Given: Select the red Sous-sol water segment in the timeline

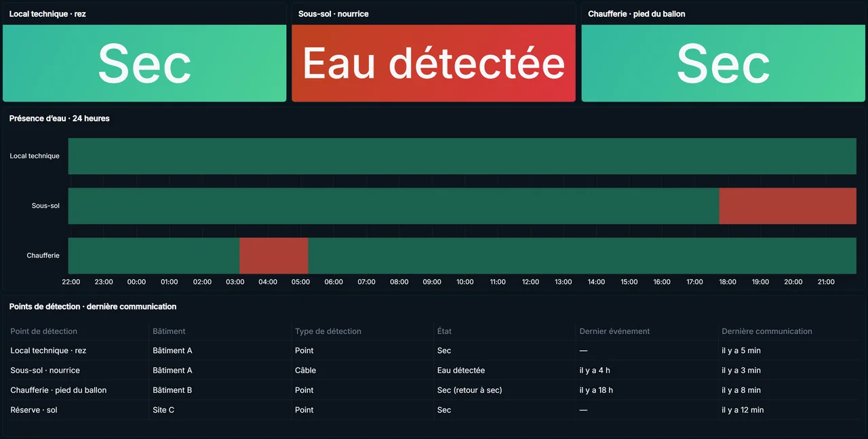Looking at the screenshot, I should [788, 206].
